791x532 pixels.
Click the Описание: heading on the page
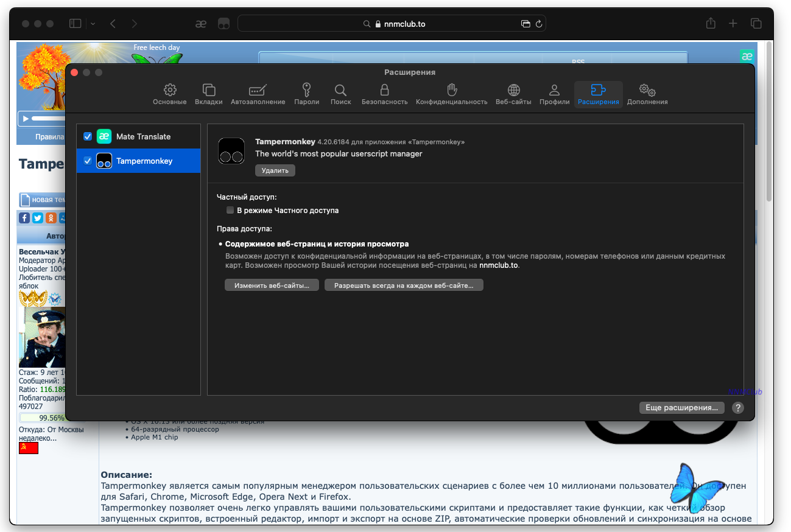click(126, 475)
